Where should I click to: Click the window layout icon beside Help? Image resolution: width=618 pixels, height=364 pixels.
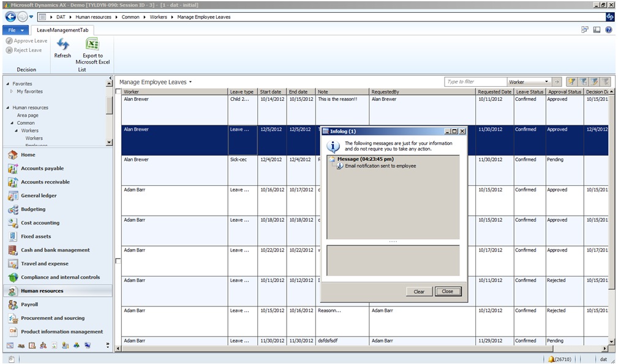coord(597,29)
